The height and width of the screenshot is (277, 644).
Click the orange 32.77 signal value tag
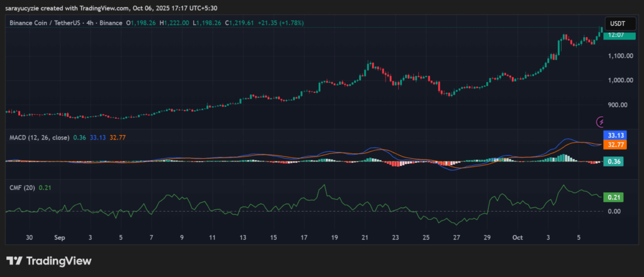pos(613,144)
